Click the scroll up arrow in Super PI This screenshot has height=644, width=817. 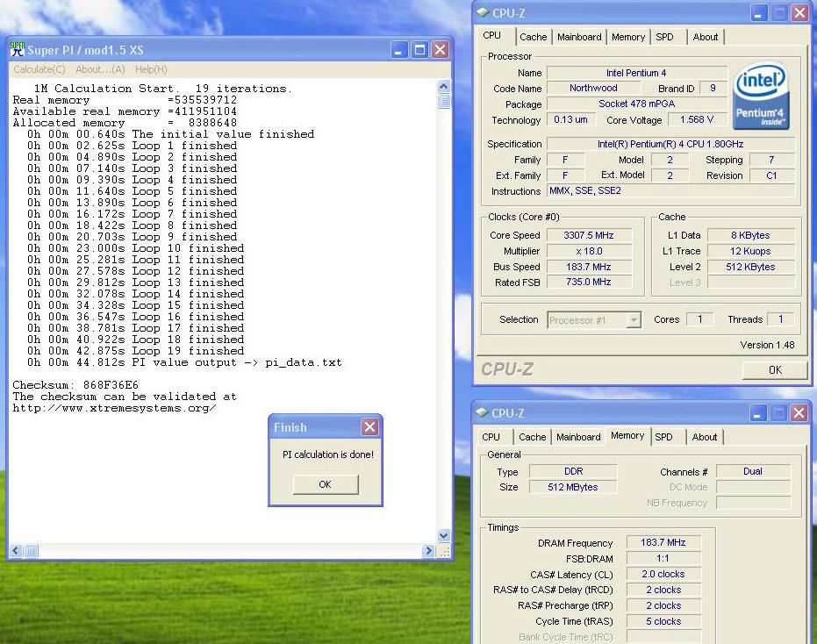pos(444,86)
